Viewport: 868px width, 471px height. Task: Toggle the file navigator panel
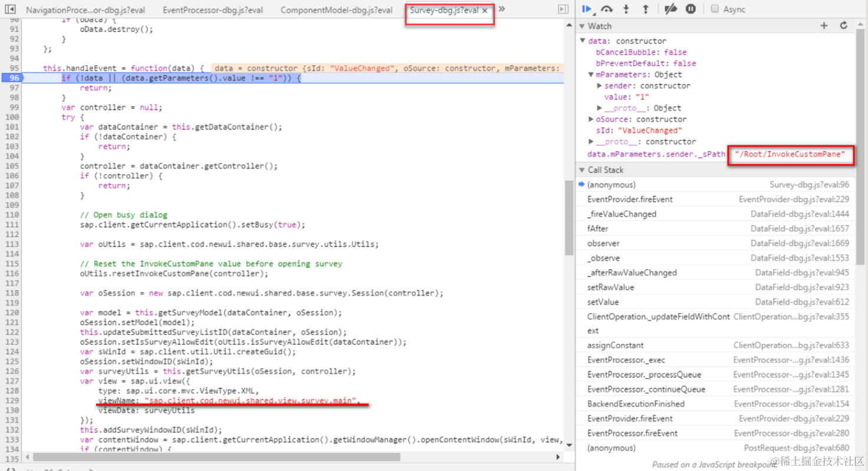click(x=11, y=9)
